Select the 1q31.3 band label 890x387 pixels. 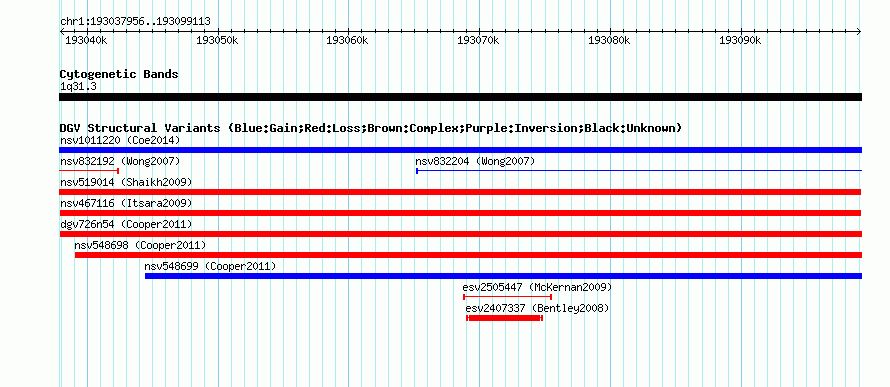tap(78, 86)
